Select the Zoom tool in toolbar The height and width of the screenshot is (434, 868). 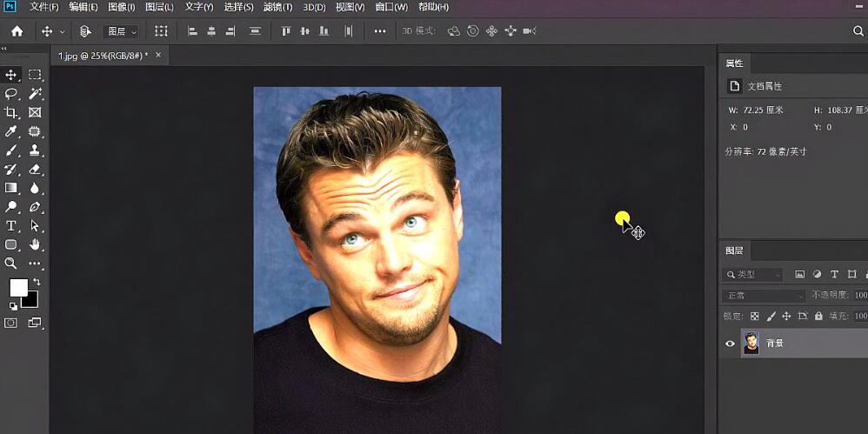(x=11, y=263)
